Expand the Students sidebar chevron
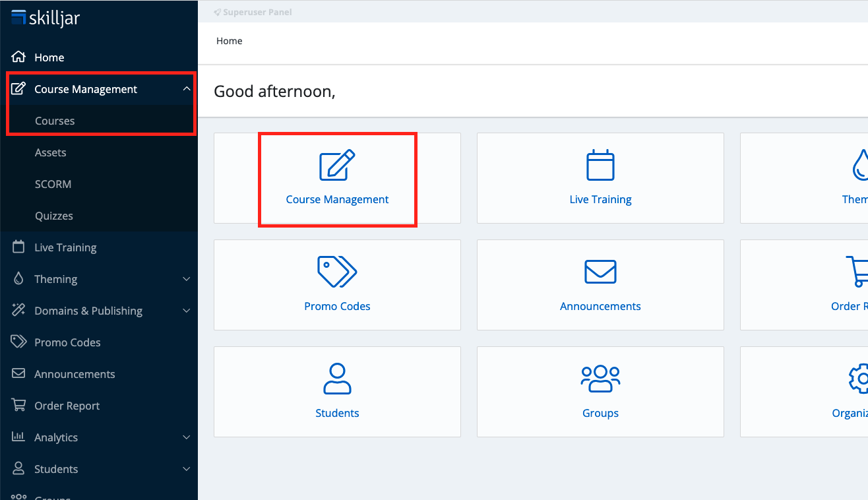This screenshot has height=500, width=868. (x=187, y=469)
